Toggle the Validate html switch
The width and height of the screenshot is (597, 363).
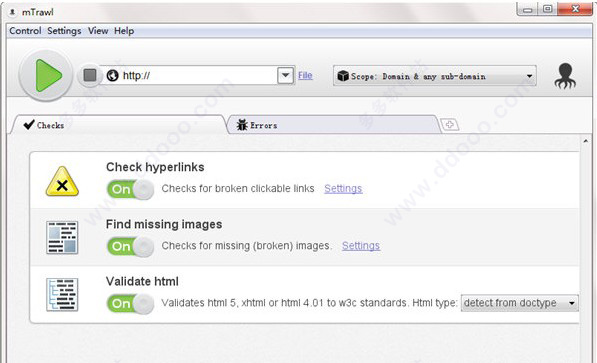click(x=130, y=304)
